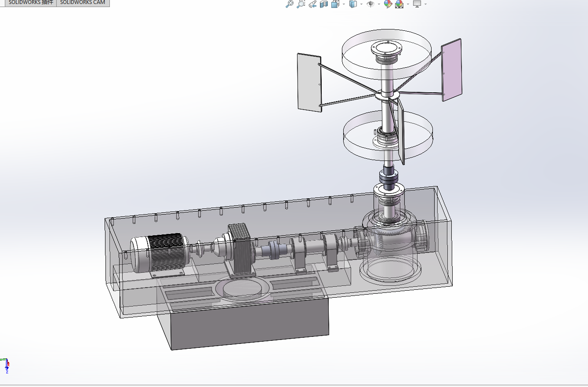Expand the Hide/Show Items dropdown arrow
The height and width of the screenshot is (387, 588).
(x=379, y=4)
